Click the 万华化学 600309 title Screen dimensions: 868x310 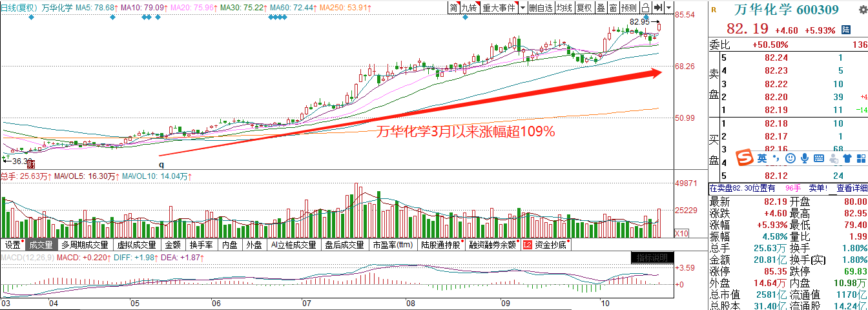point(785,10)
